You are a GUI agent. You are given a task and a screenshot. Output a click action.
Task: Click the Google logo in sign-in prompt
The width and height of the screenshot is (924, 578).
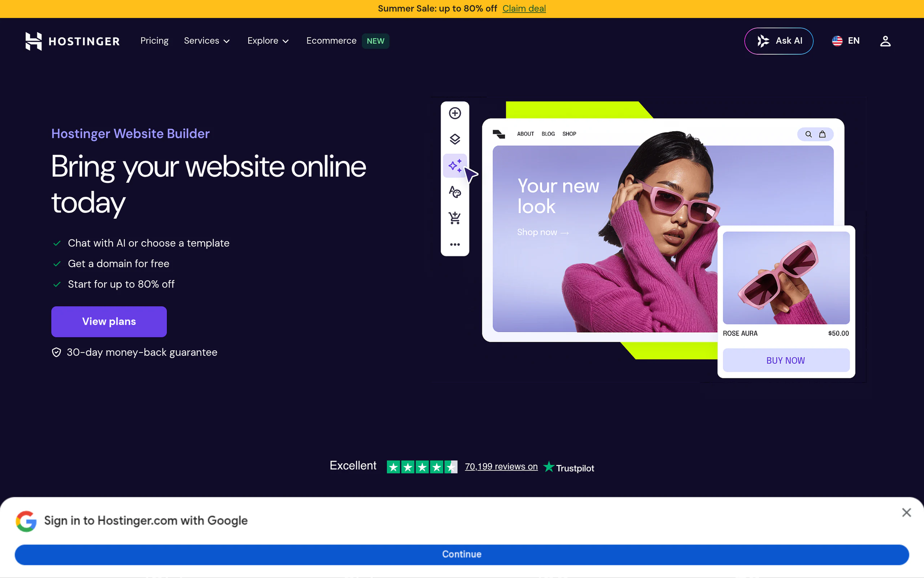[26, 521]
